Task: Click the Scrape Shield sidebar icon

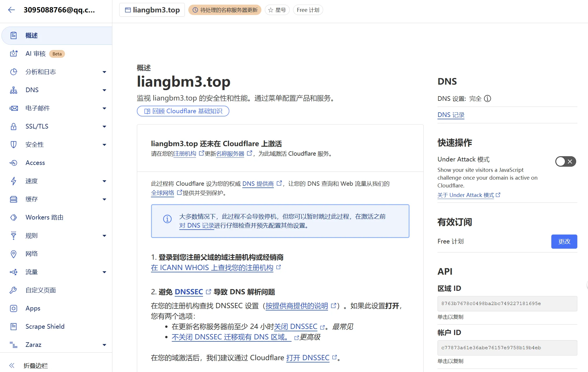Action: coord(14,327)
